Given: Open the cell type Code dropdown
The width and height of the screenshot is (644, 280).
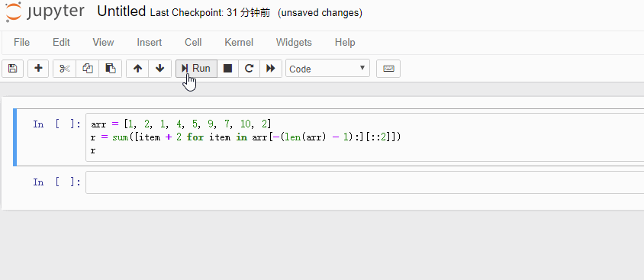Looking at the screenshot, I should click(x=327, y=69).
